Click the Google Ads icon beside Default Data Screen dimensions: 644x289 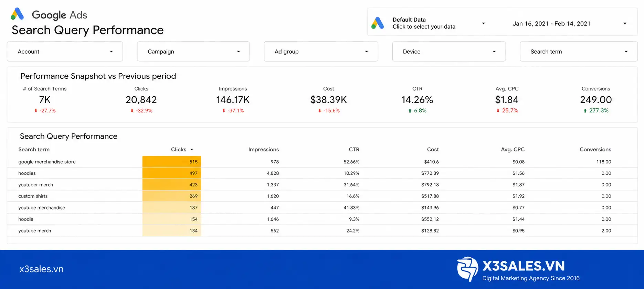click(378, 23)
